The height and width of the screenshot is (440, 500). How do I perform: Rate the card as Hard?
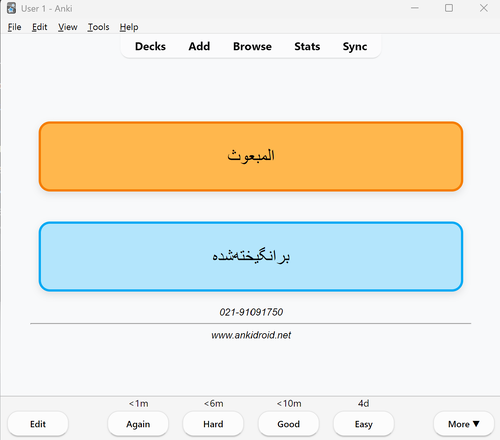[x=213, y=424]
